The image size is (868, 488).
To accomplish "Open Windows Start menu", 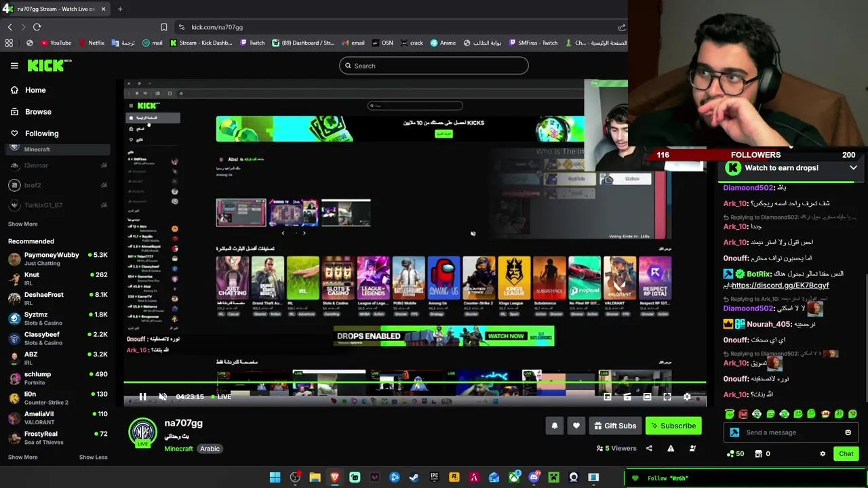I will pyautogui.click(x=275, y=478).
